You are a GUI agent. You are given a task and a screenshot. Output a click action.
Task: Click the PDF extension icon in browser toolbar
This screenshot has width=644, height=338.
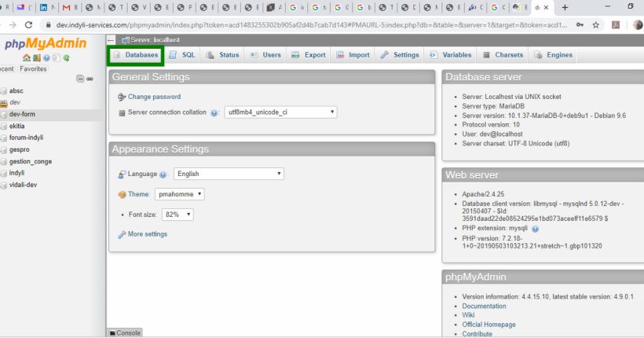[x=616, y=25]
